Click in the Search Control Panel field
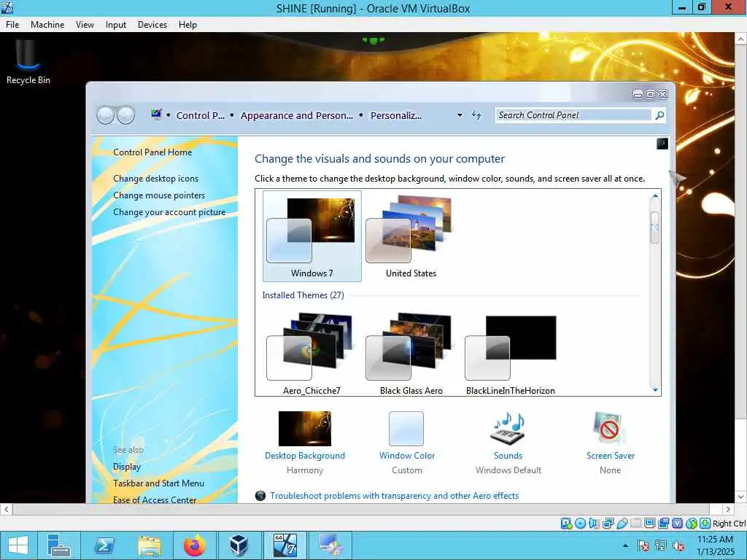747x560 pixels. pyautogui.click(x=574, y=115)
